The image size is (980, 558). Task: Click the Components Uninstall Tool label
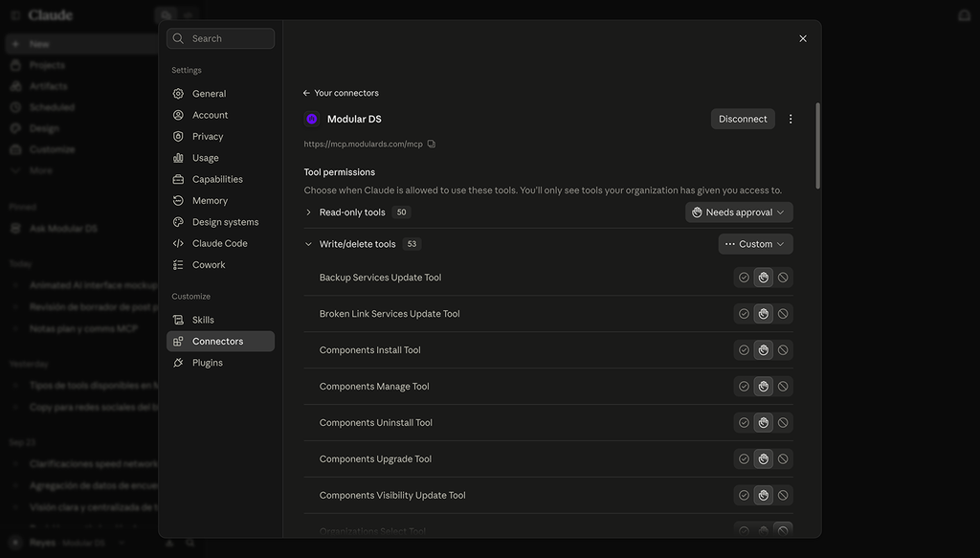[x=375, y=423]
